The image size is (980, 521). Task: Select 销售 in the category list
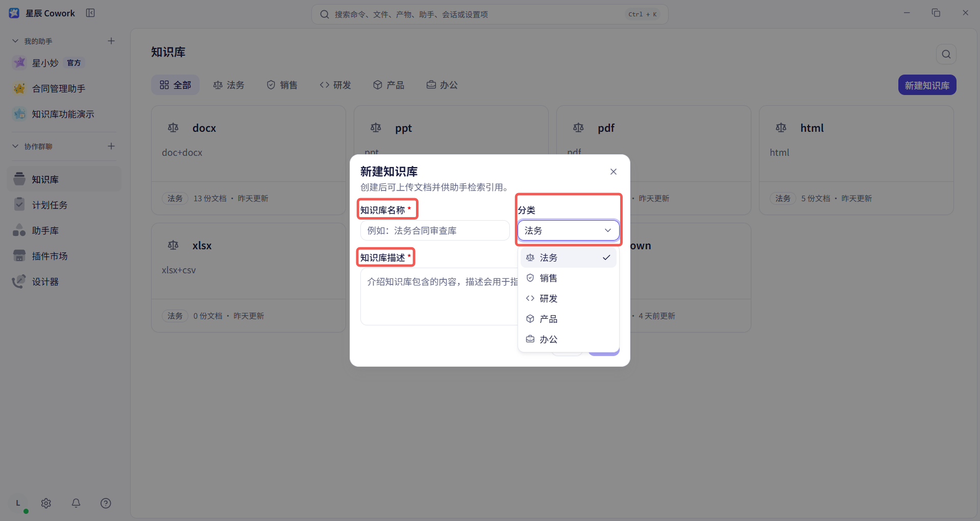coord(568,278)
